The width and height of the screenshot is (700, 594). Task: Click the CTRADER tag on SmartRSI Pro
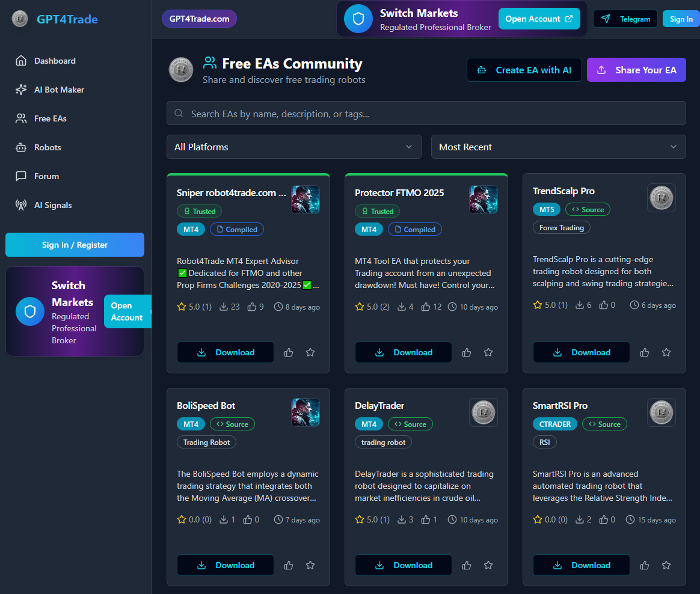555,424
